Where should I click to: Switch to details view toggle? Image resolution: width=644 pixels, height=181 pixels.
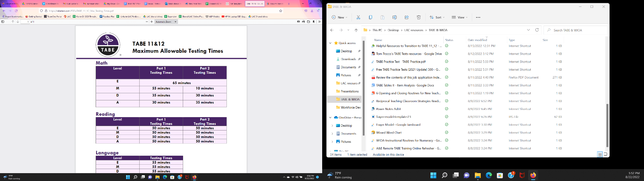coord(600,154)
